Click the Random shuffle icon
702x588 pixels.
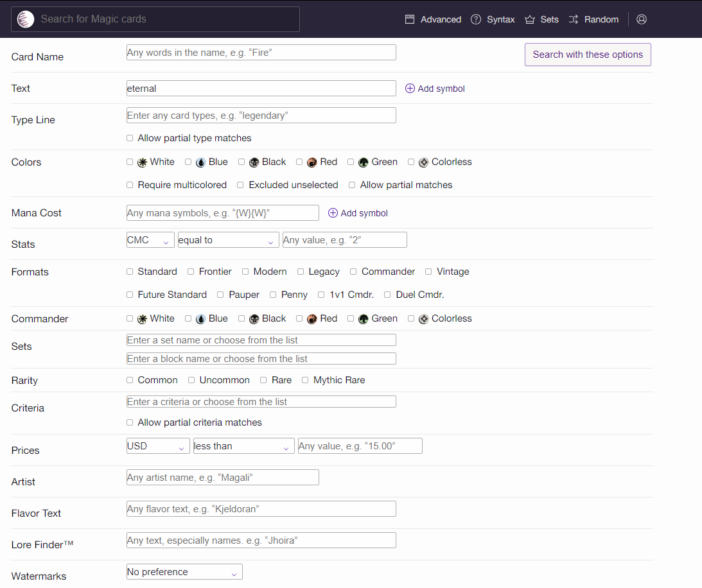(574, 19)
